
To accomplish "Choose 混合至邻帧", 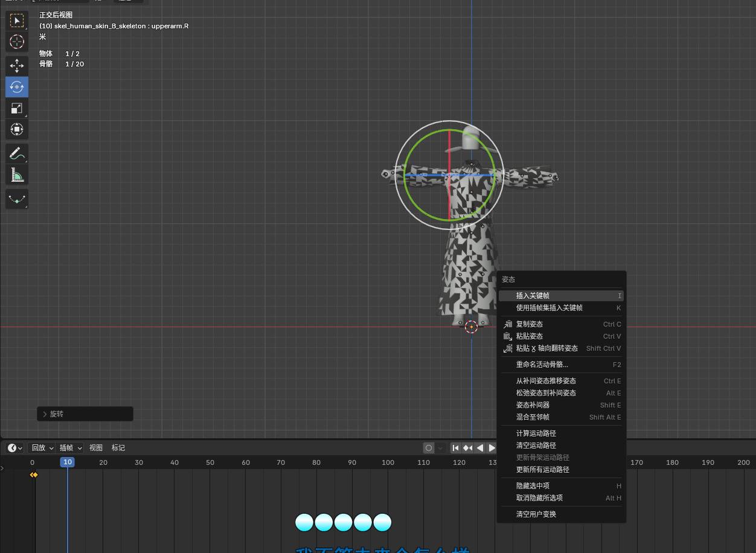I will tap(562, 417).
